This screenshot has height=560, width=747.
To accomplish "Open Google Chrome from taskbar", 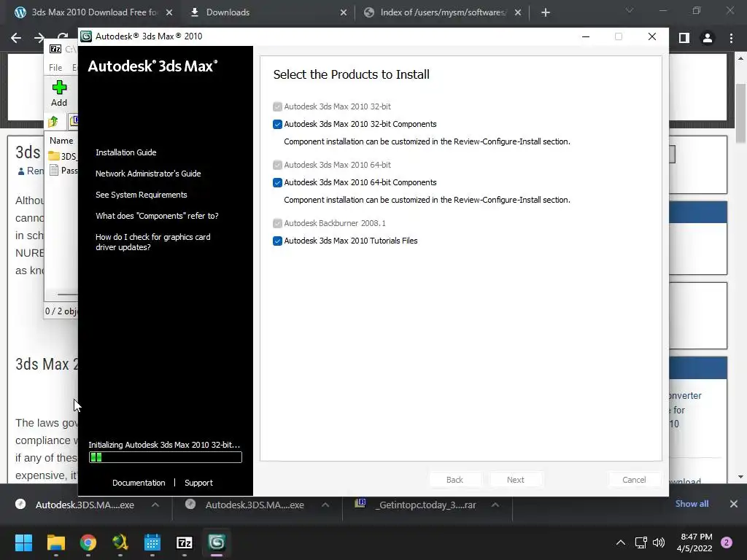I will click(88, 542).
